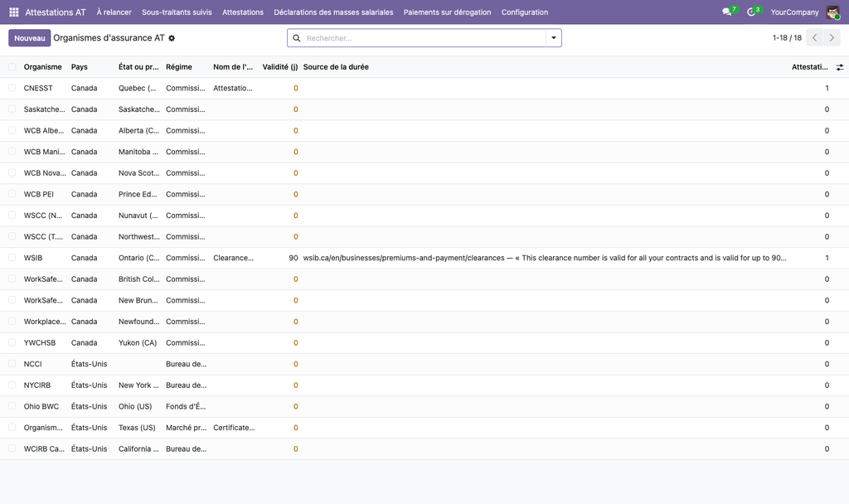The width and height of the screenshot is (849, 504).
Task: Open the activities clock icon
Action: point(751,12)
